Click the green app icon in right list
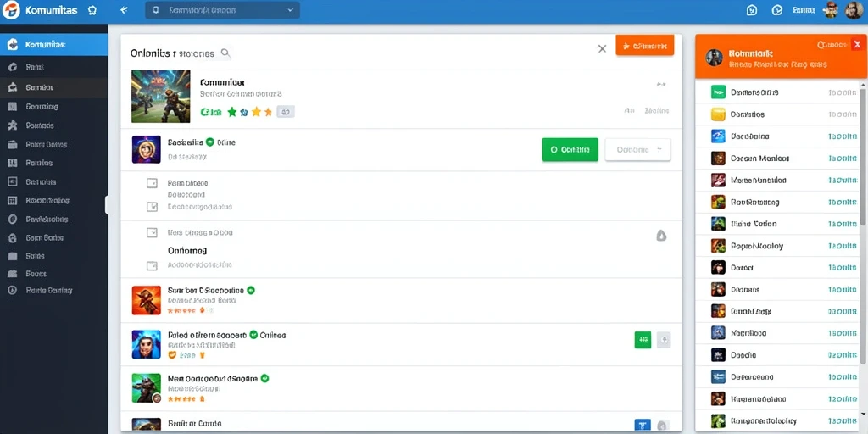The height and width of the screenshot is (434, 868). pyautogui.click(x=718, y=92)
